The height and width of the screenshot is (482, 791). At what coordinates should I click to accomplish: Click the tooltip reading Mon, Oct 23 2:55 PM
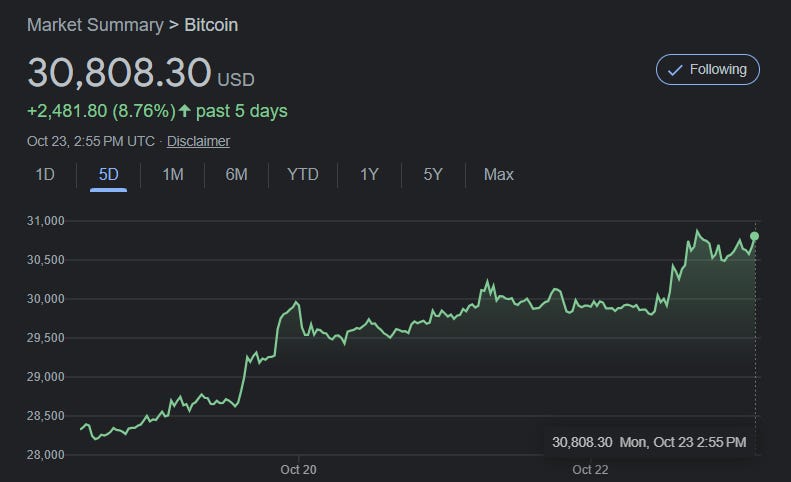pos(649,443)
